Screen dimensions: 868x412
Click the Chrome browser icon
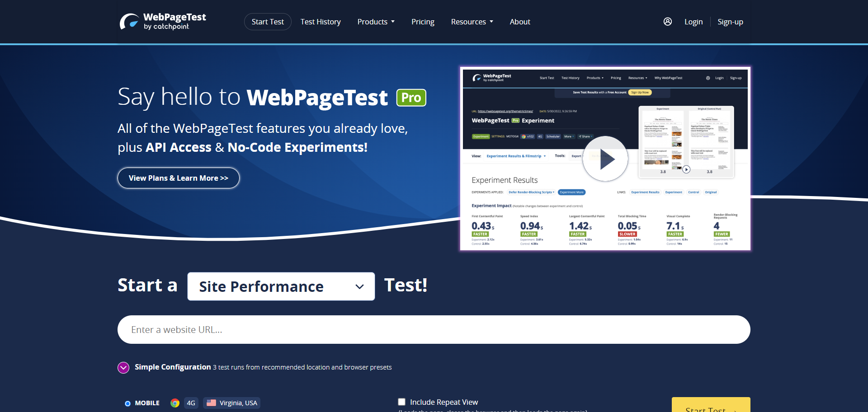tap(175, 403)
